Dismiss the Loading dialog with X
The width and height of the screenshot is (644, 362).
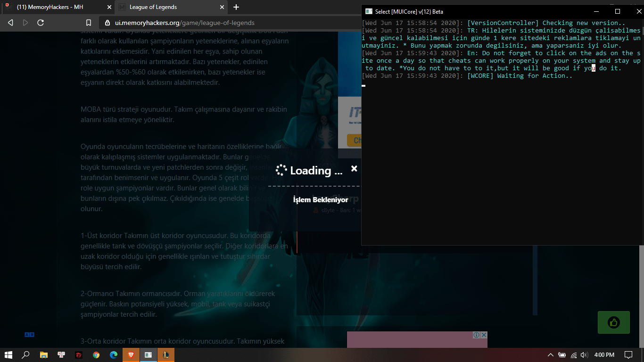coord(354,168)
